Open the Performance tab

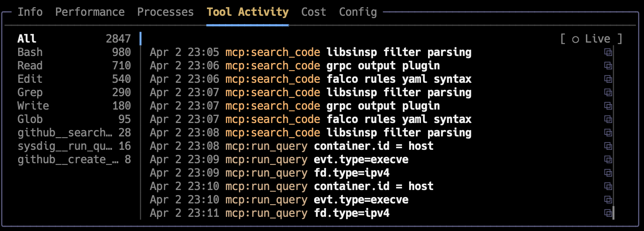pos(90,12)
